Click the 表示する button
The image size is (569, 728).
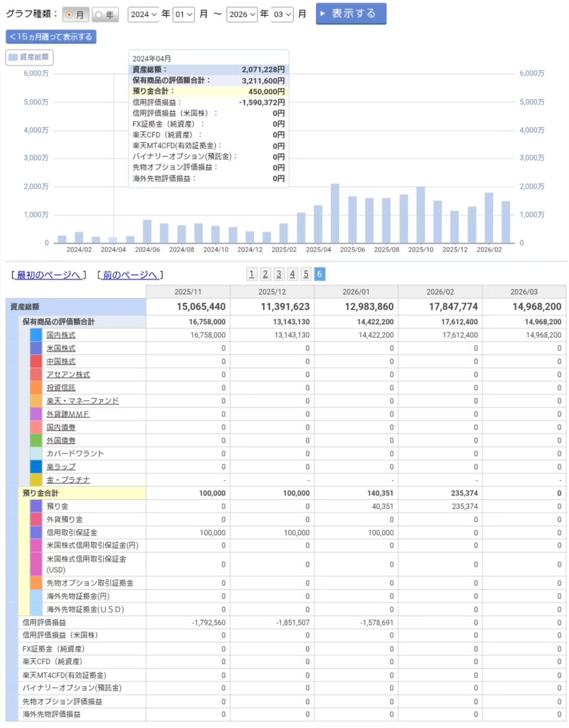[350, 14]
